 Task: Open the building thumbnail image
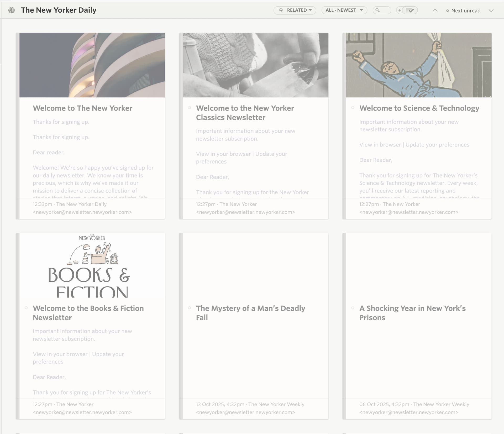[92, 65]
